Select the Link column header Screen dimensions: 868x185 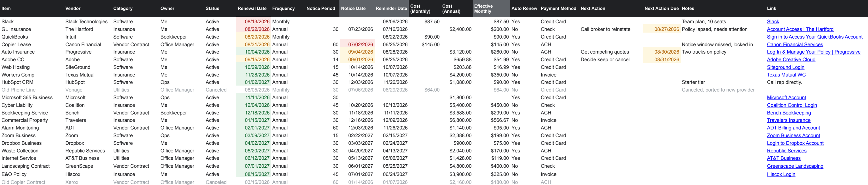tap(771, 8)
